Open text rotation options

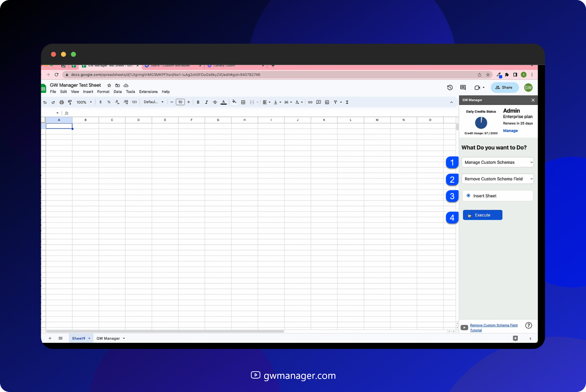pos(299,102)
